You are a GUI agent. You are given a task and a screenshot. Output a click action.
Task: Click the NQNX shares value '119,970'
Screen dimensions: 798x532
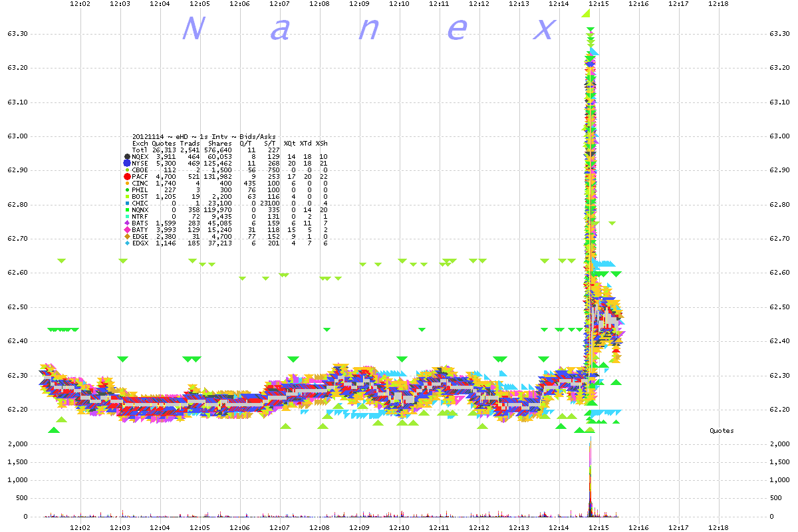coord(218,209)
